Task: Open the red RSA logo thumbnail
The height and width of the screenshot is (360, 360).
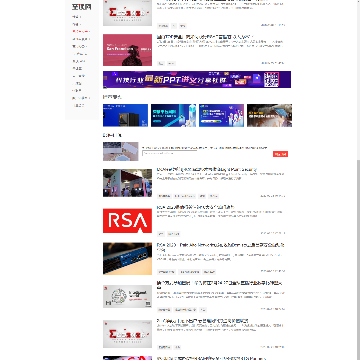Action: [x=127, y=221]
